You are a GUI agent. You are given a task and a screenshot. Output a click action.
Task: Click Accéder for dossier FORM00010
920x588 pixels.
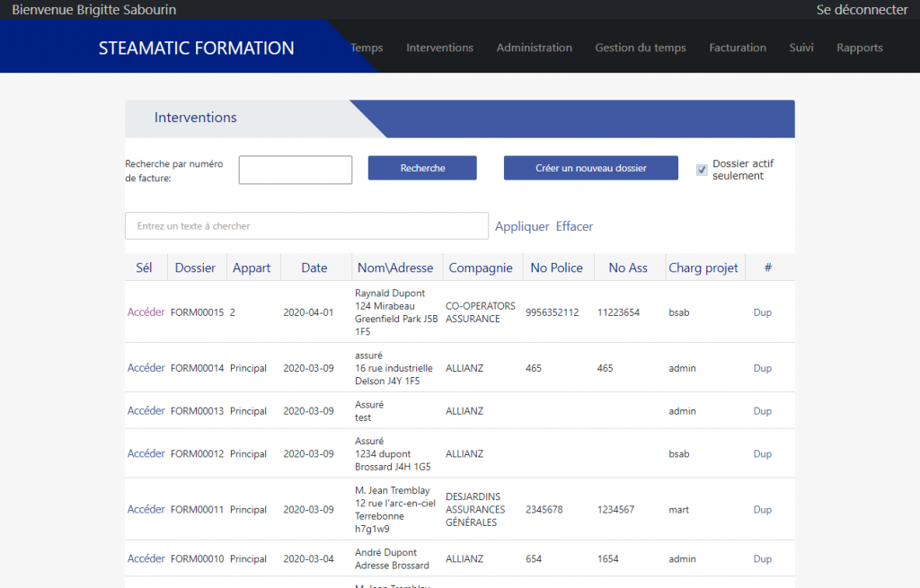pos(146,558)
